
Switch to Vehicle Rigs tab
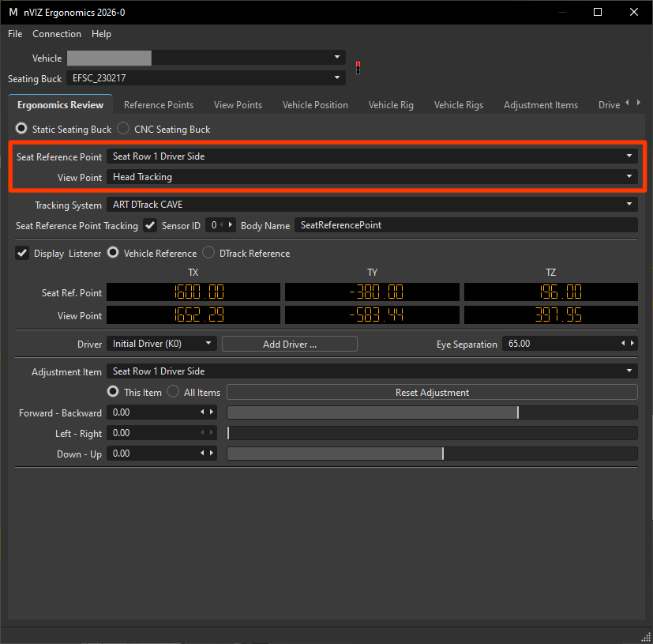(x=459, y=105)
